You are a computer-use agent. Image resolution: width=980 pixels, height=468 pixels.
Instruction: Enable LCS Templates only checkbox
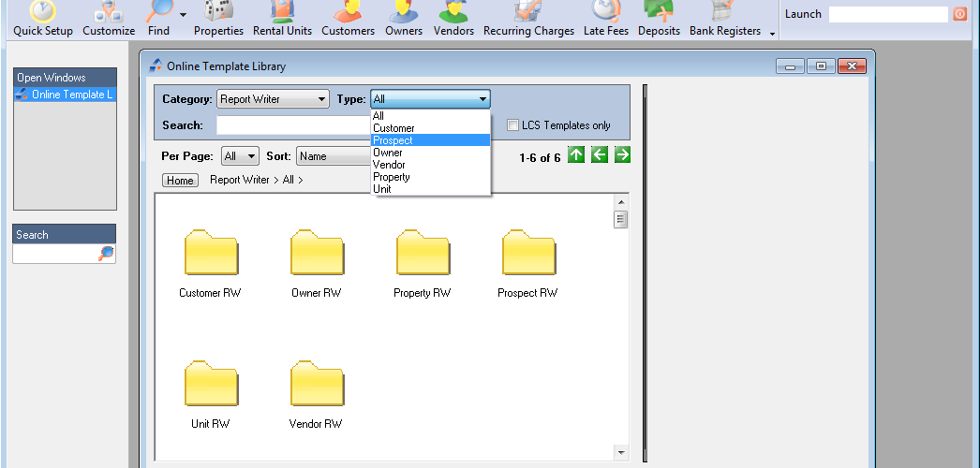[512, 125]
